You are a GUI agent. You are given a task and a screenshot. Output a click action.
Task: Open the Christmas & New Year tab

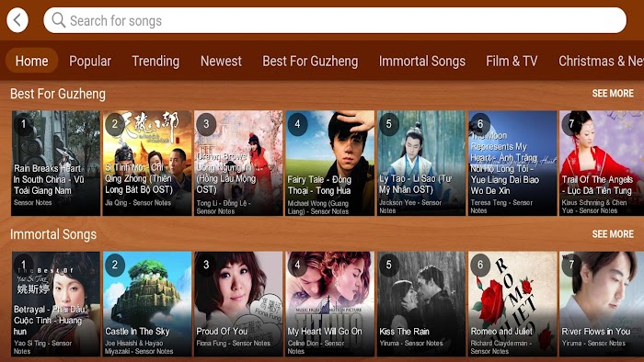pos(601,61)
